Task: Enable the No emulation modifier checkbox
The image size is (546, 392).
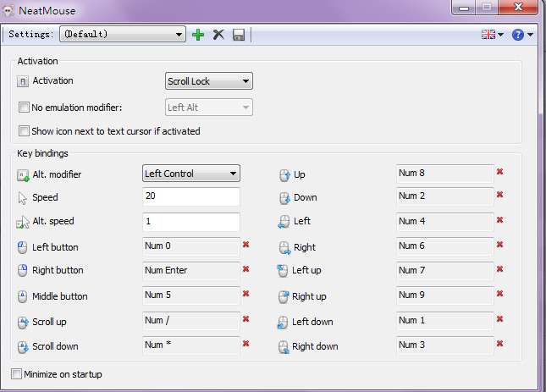Action: [24, 108]
